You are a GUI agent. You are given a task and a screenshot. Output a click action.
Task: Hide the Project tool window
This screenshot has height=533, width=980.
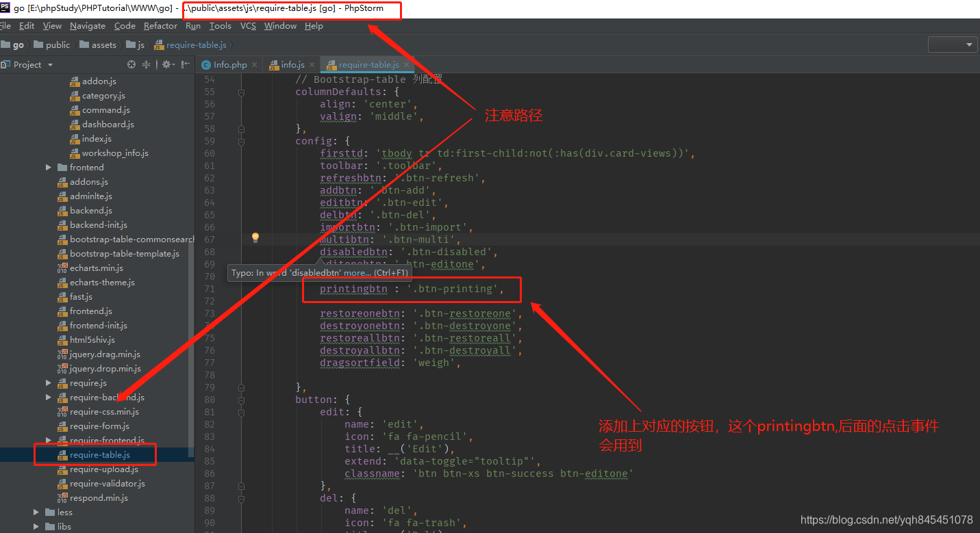click(x=187, y=64)
